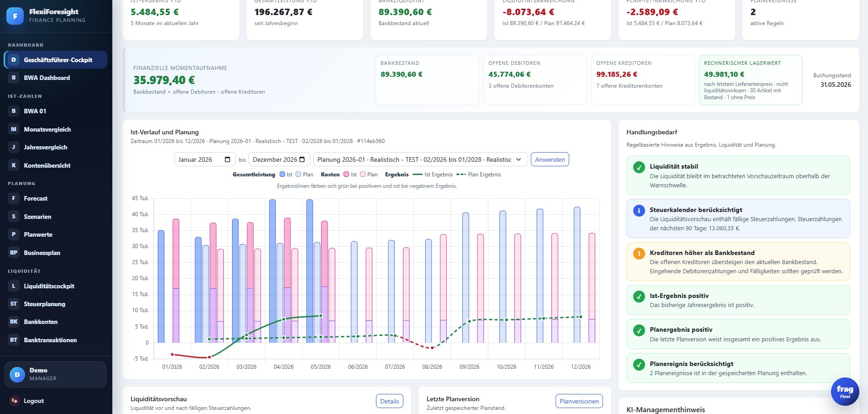Open Liquiditätsvorschau Details

coord(389,401)
